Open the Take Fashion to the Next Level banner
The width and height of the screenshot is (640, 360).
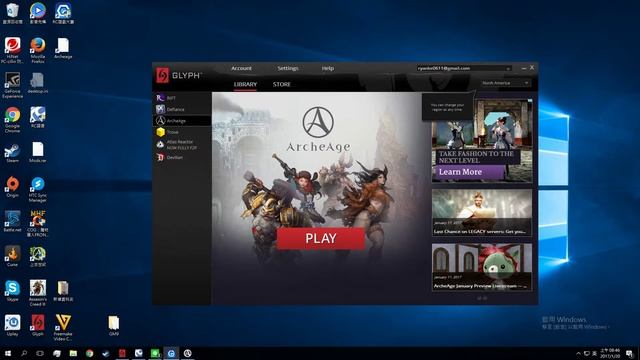click(x=482, y=141)
